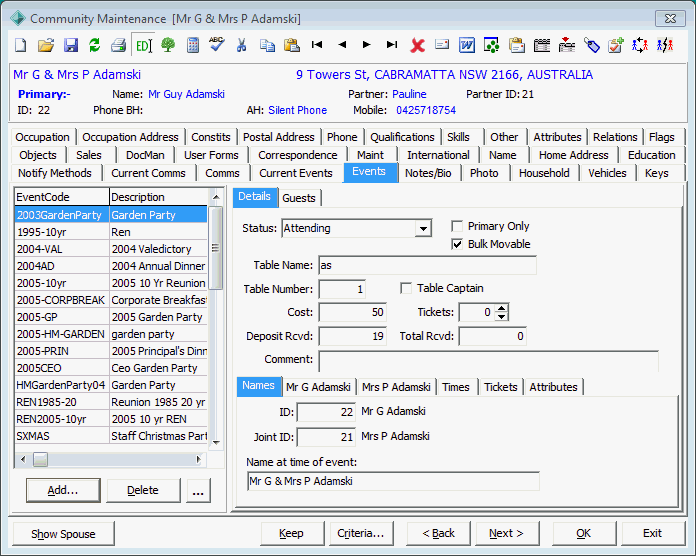Click the Criteria... button
696x556 pixels.
[x=361, y=533]
